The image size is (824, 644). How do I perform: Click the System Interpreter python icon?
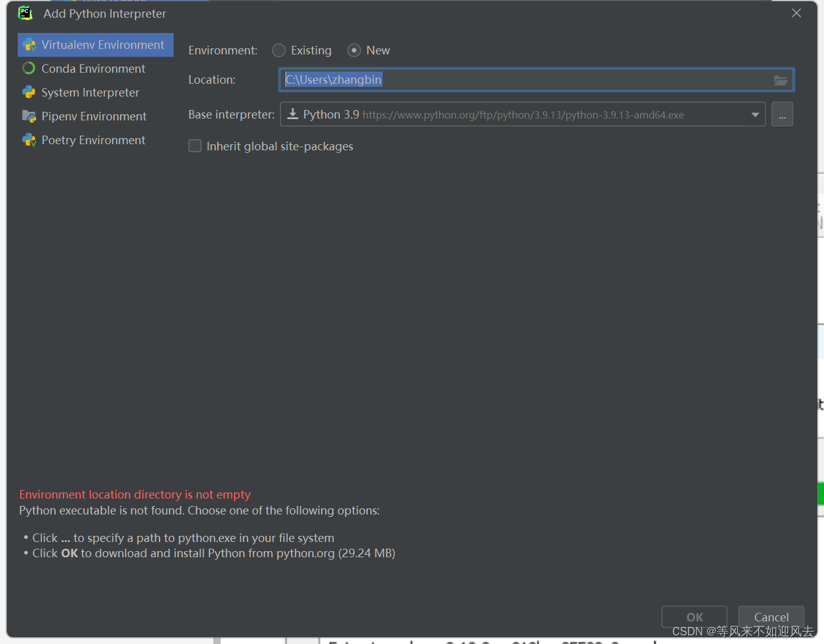(x=29, y=92)
